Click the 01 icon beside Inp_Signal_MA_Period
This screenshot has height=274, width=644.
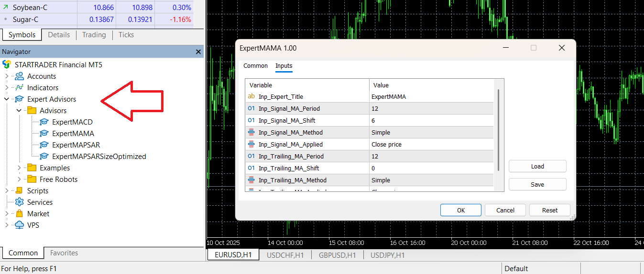251,108
